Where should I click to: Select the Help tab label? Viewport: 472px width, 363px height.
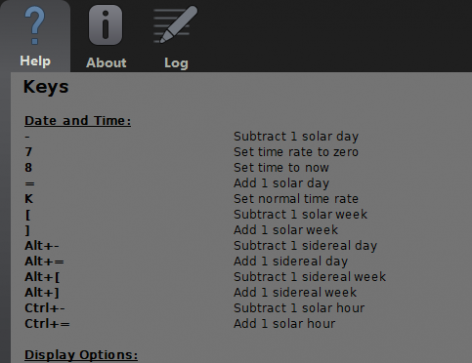tap(35, 61)
